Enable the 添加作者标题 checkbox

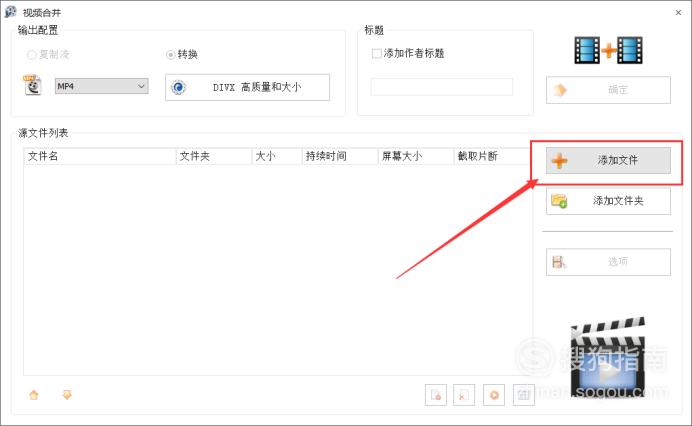[408, 53]
